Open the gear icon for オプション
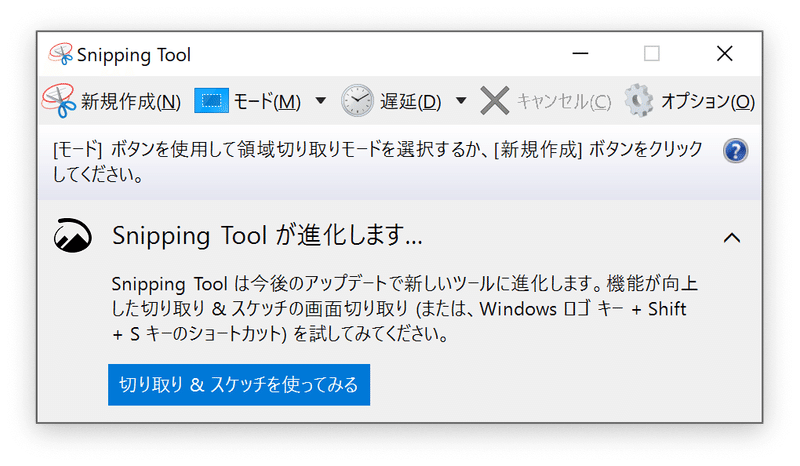Screen dimensions: 800x466 coord(639,101)
